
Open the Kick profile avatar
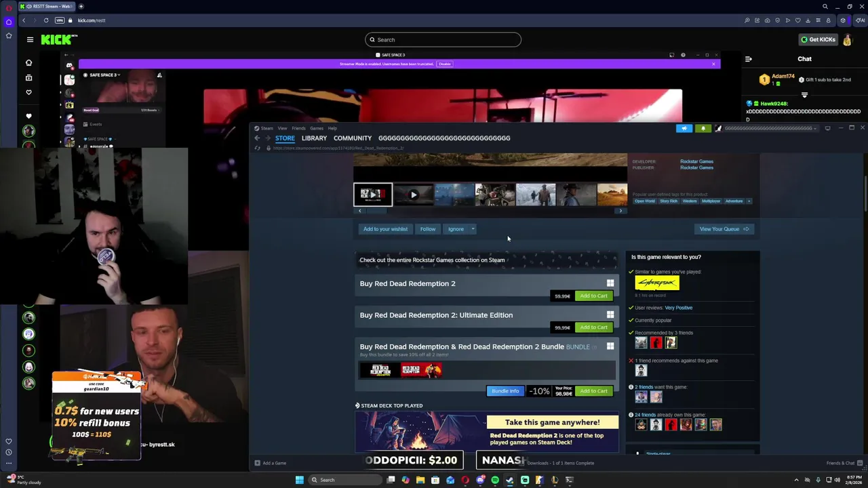click(847, 39)
